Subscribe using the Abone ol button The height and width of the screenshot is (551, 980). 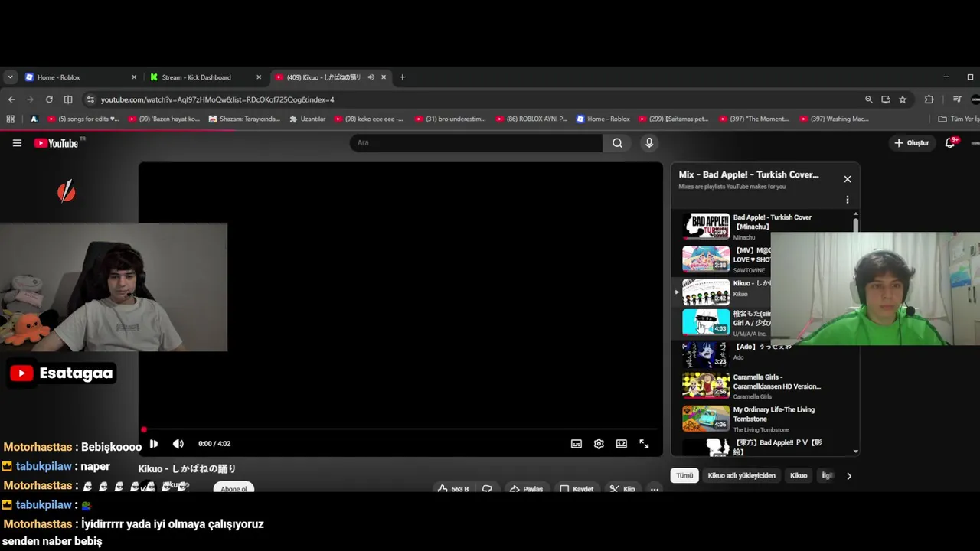(234, 488)
